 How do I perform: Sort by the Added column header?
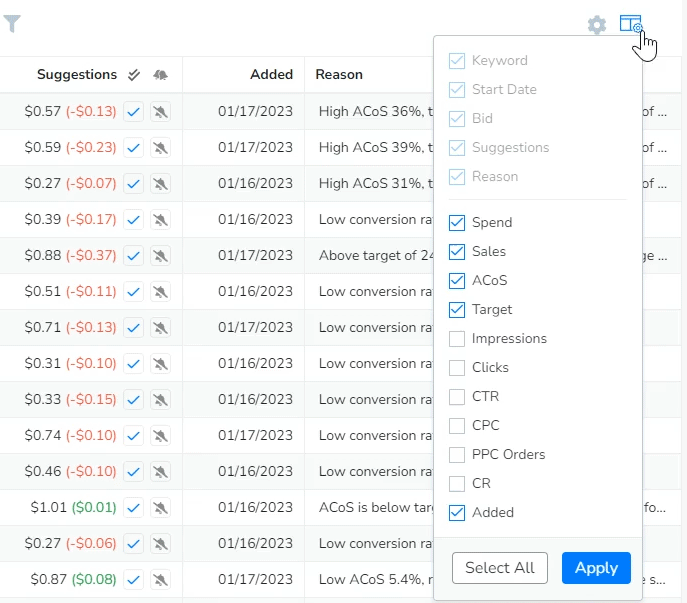point(272,75)
